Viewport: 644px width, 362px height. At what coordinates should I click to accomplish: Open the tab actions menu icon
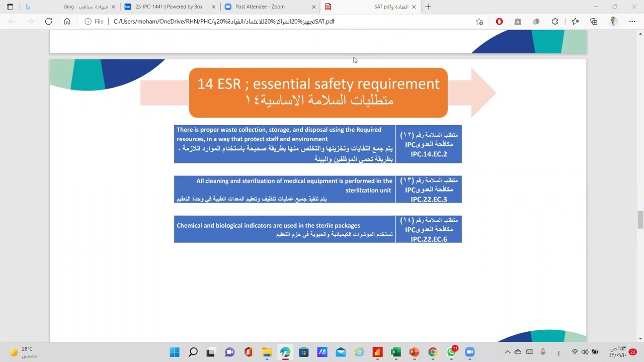point(10,7)
